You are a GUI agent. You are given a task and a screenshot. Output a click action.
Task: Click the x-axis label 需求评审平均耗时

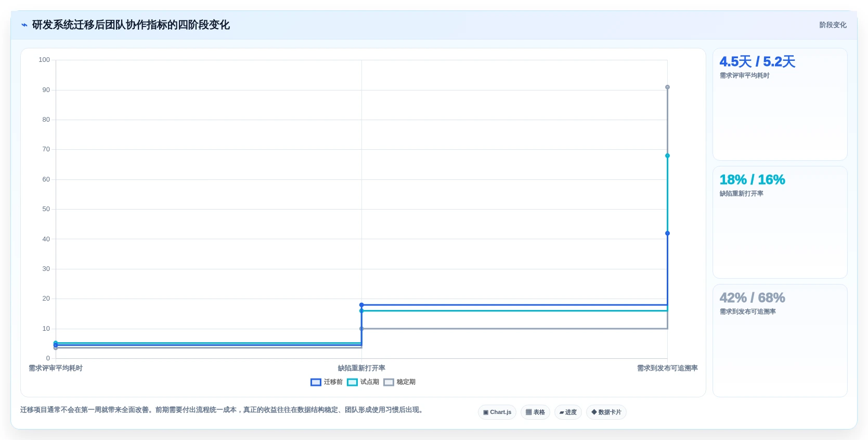coord(56,368)
